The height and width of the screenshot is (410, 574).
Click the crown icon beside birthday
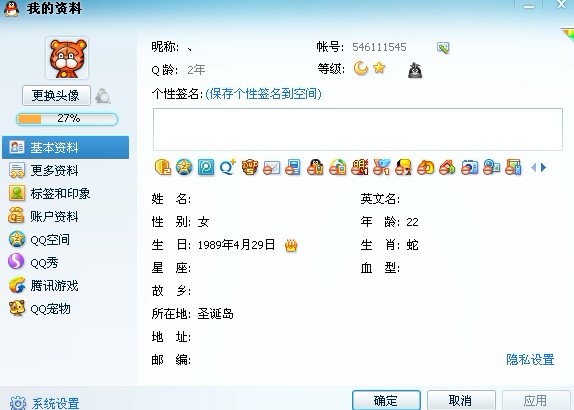(x=291, y=245)
